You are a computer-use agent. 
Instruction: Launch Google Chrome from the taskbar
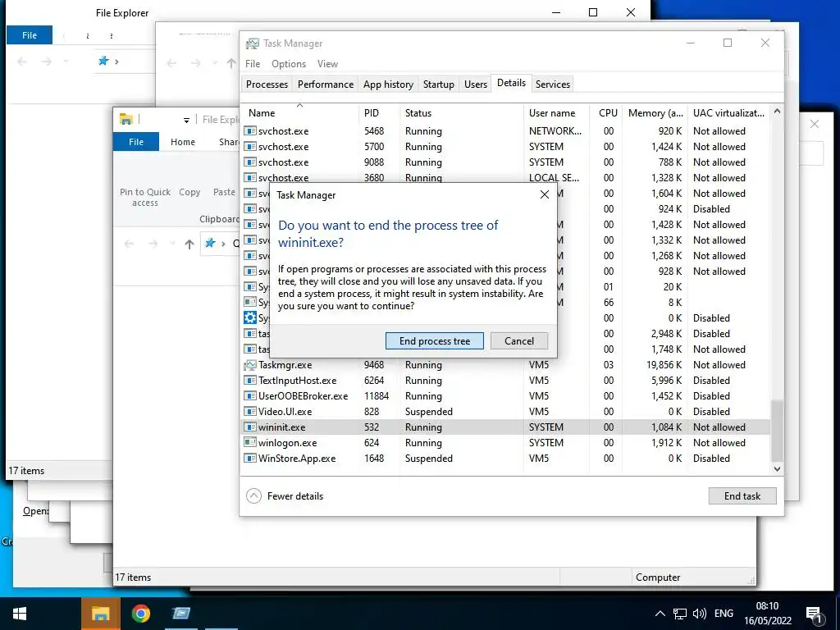pyautogui.click(x=141, y=614)
